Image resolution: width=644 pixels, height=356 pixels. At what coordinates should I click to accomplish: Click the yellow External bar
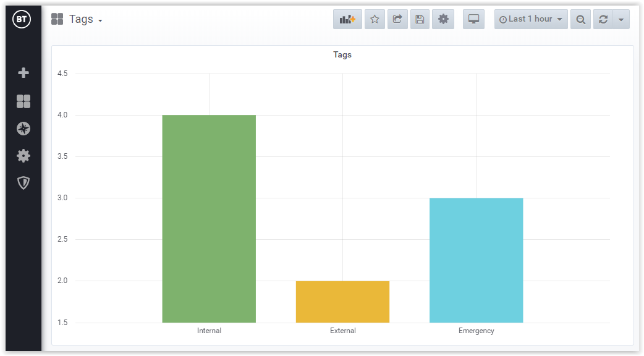(342, 302)
